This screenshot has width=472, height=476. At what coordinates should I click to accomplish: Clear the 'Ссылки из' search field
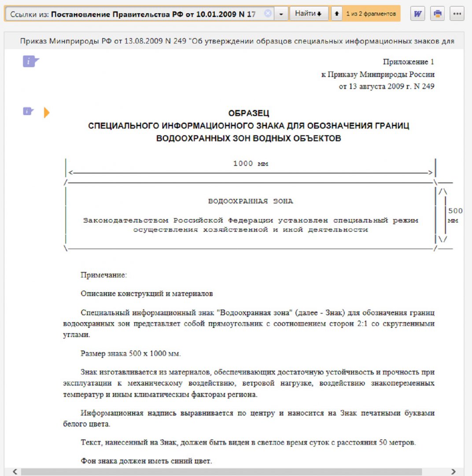tap(267, 14)
